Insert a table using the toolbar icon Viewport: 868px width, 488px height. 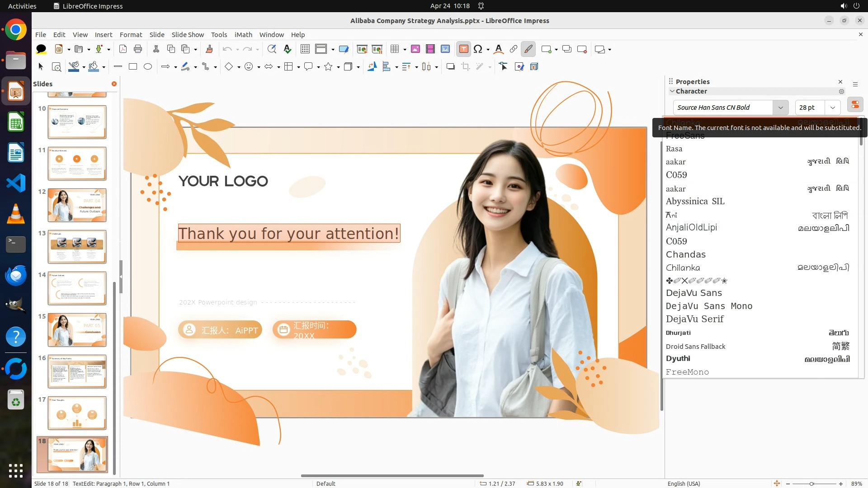coord(395,49)
